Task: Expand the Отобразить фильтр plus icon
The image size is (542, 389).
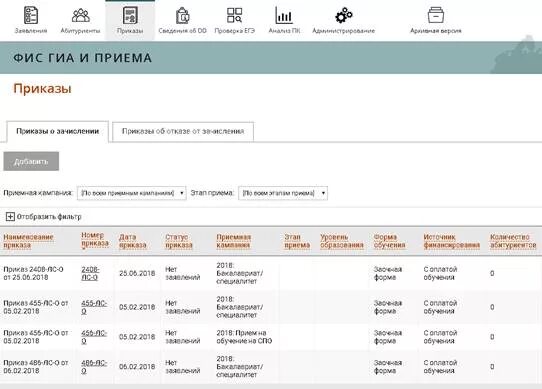Action: [10, 217]
